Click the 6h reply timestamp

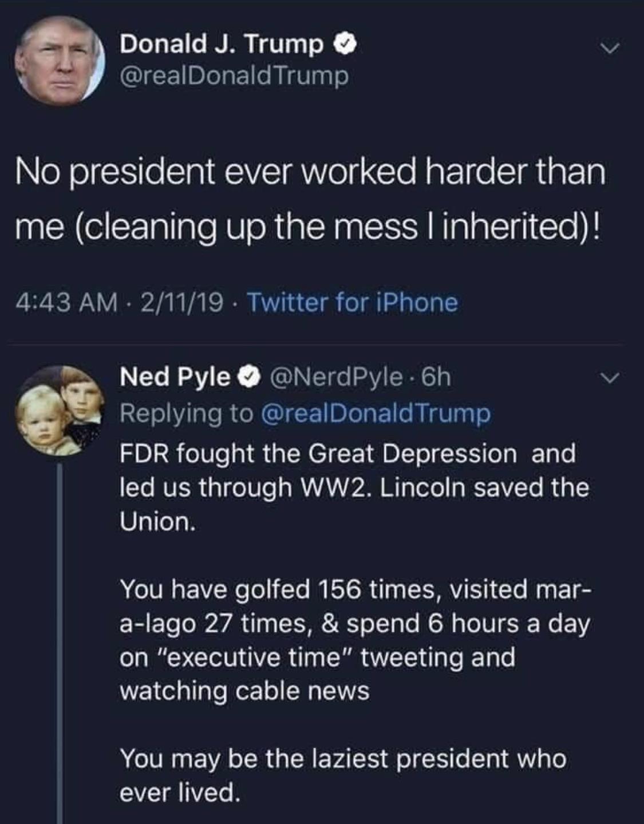[436, 377]
